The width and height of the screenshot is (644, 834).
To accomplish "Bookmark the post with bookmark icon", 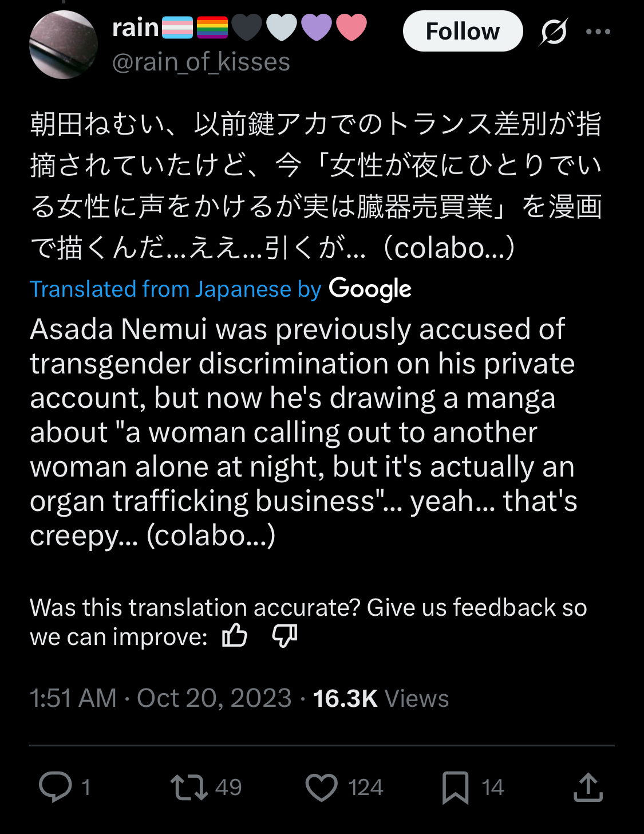I will (456, 788).
